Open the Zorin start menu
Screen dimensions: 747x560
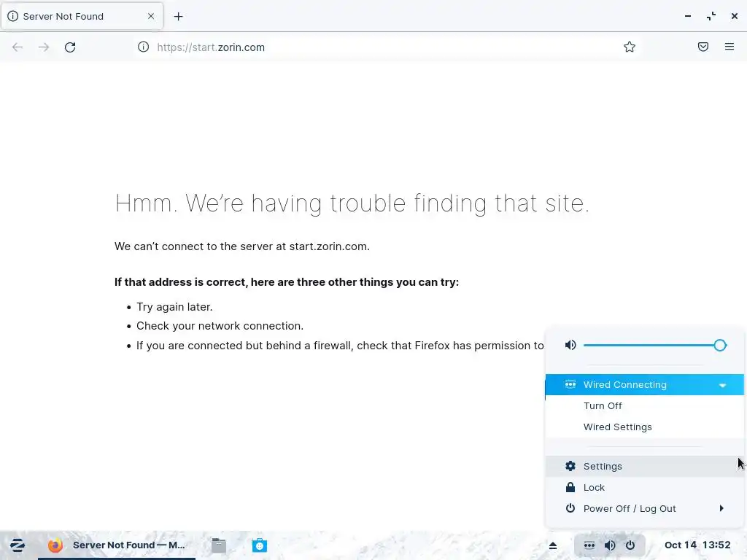pyautogui.click(x=18, y=545)
